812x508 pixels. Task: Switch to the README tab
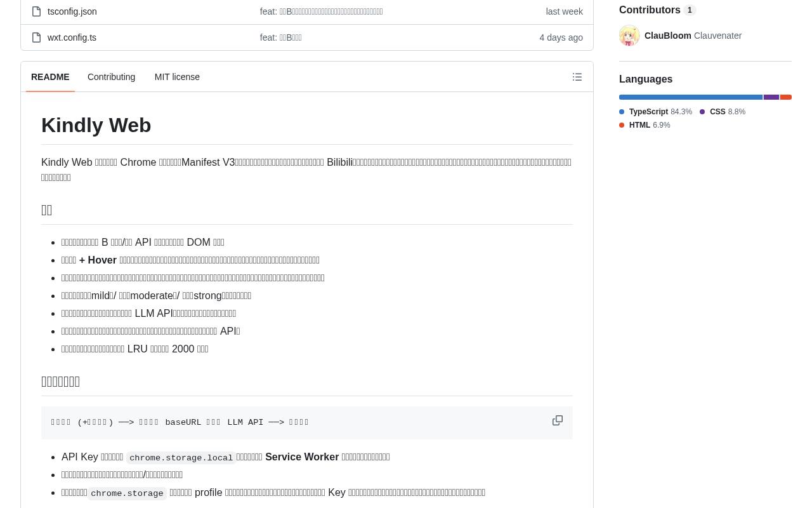[50, 77]
